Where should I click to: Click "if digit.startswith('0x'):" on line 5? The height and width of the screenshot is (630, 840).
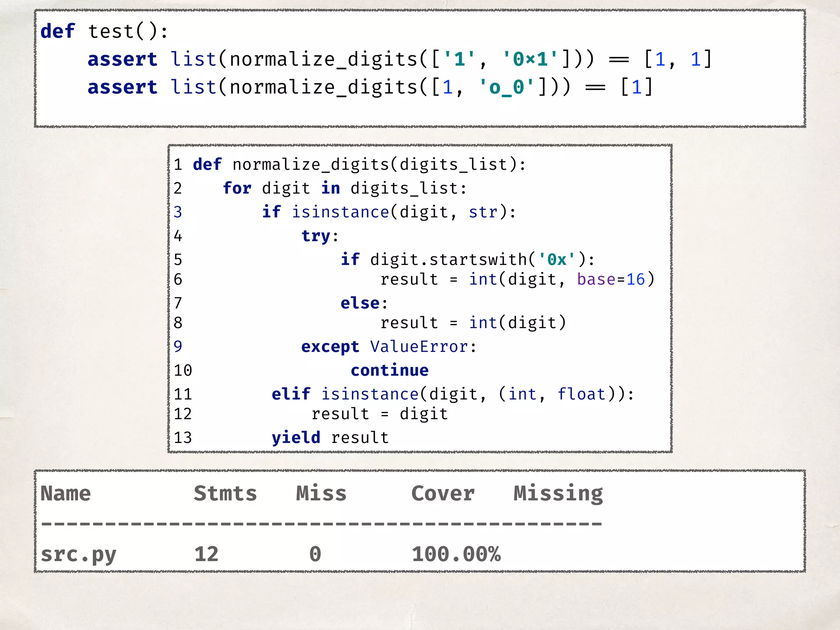(468, 260)
